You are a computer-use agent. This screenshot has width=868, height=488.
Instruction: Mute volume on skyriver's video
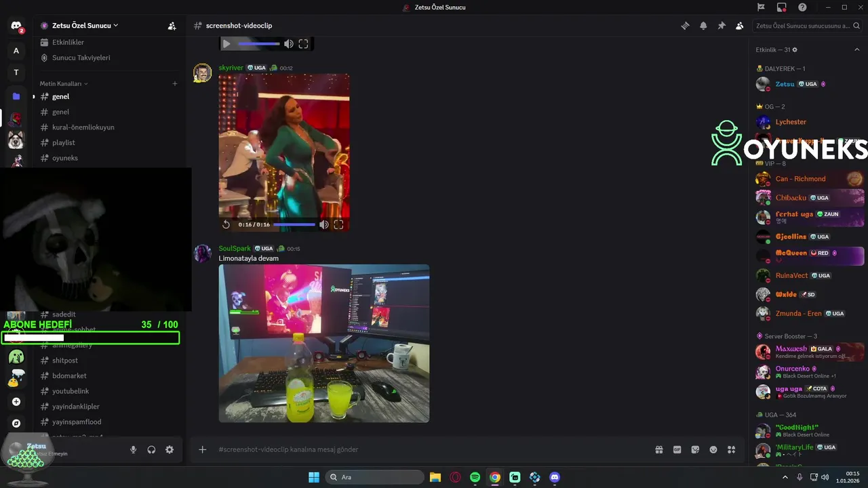tap(324, 224)
